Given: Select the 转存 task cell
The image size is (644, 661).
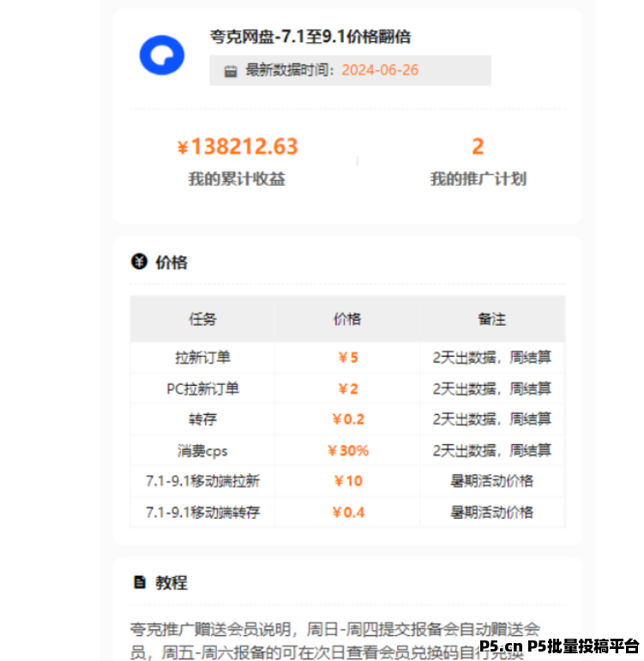Looking at the screenshot, I should [x=202, y=419].
